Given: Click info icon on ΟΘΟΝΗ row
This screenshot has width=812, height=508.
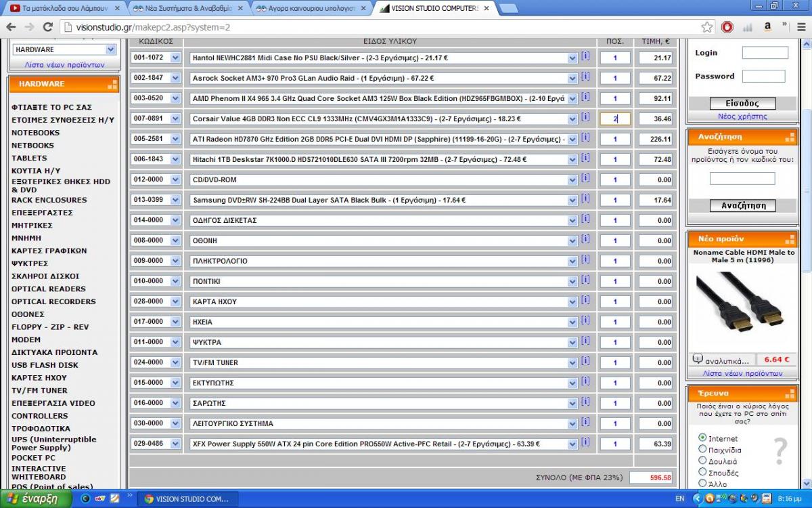Looking at the screenshot, I should click(585, 239).
